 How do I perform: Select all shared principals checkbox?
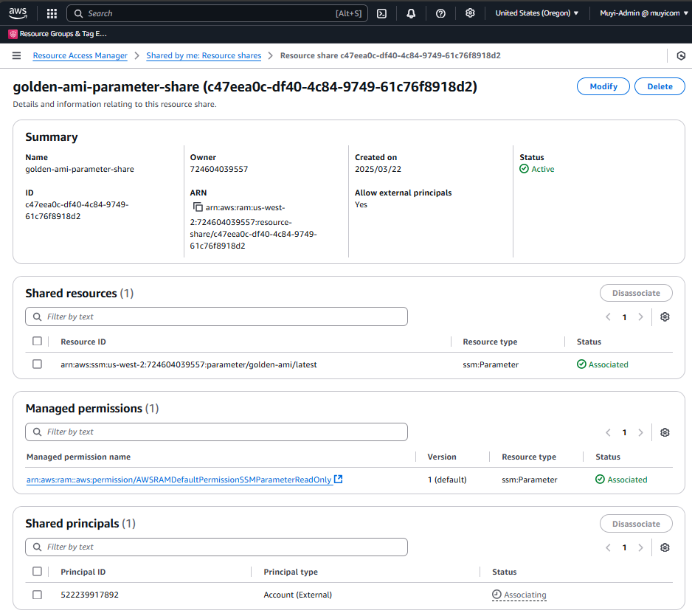[x=37, y=572]
